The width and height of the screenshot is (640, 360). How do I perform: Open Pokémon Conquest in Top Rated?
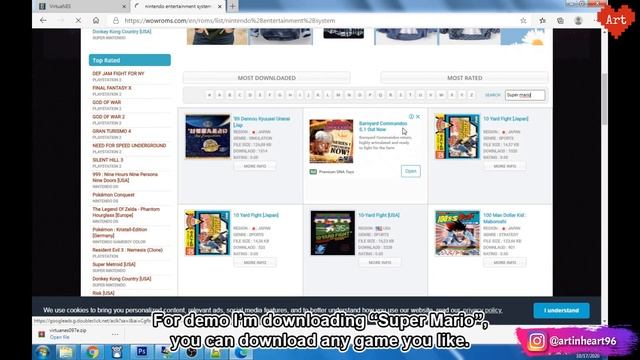pos(113,195)
